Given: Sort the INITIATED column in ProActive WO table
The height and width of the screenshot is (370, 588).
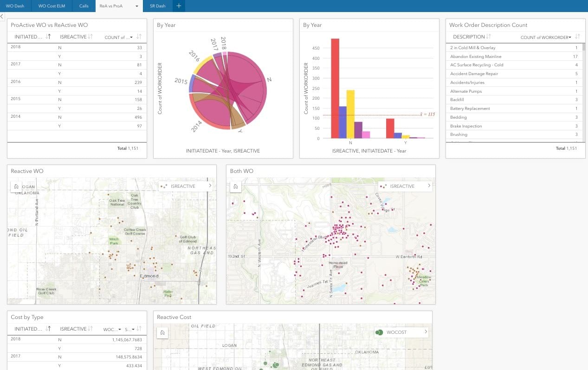Looking at the screenshot, I should point(48,37).
